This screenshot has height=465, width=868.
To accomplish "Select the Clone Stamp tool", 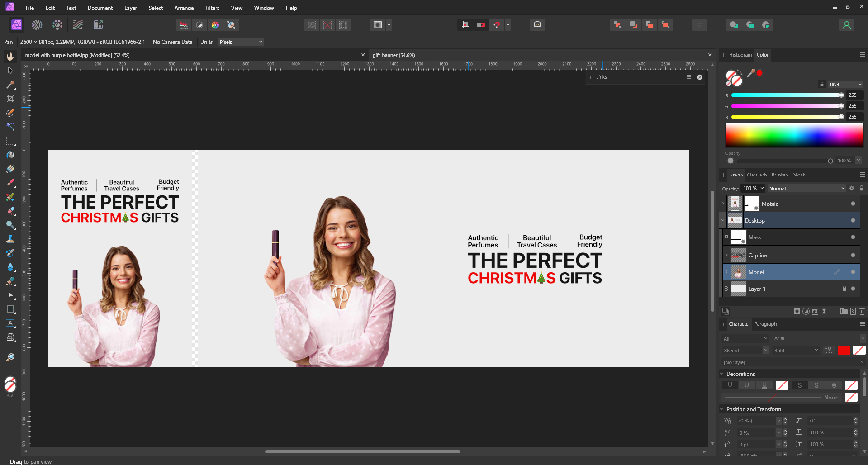I will (x=10, y=239).
